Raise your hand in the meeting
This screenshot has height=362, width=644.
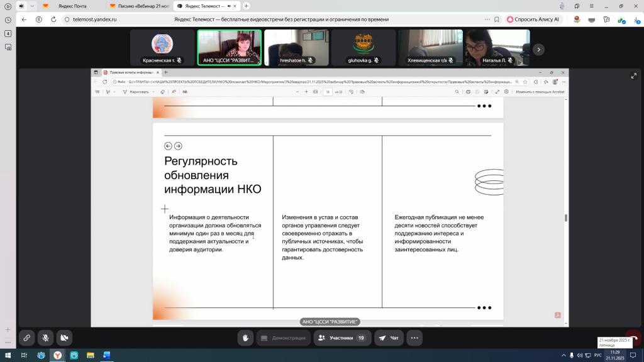[245, 337]
